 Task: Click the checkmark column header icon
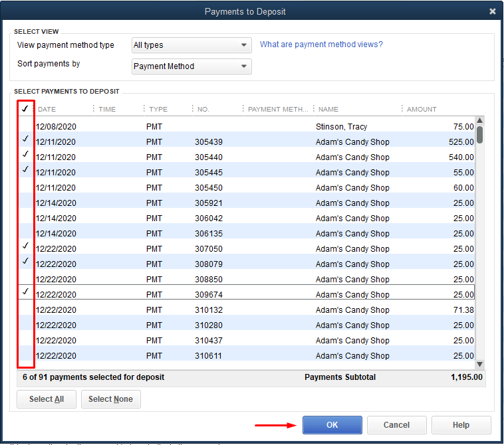point(25,109)
